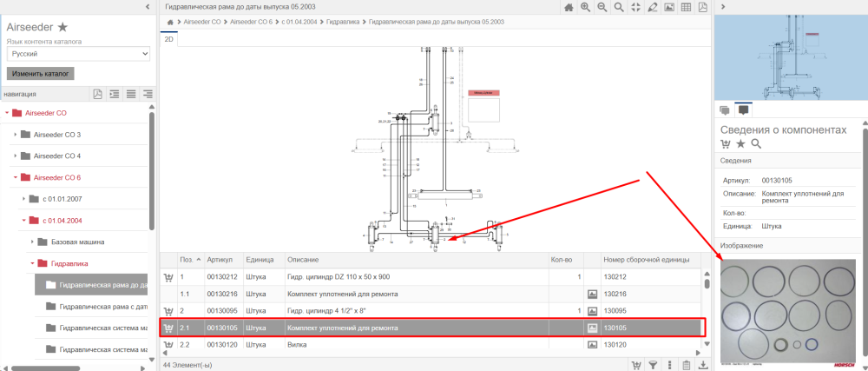Image resolution: width=868 pixels, height=371 pixels.
Task: Open image for part 130105
Action: tap(592, 328)
